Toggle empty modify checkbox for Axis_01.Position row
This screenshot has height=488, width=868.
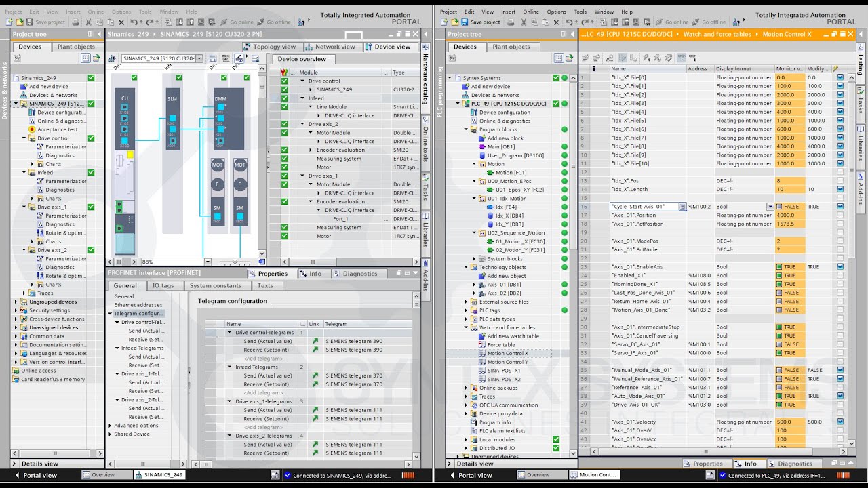click(x=840, y=216)
